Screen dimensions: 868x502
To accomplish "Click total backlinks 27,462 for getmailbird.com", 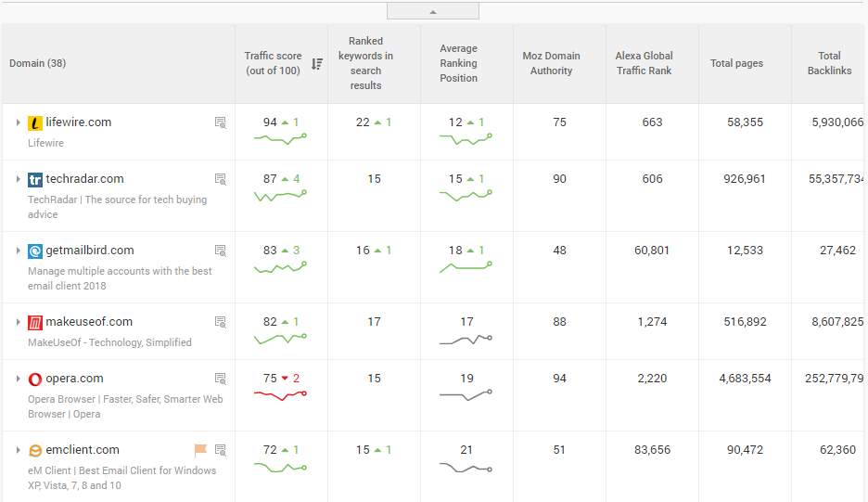I will (837, 251).
